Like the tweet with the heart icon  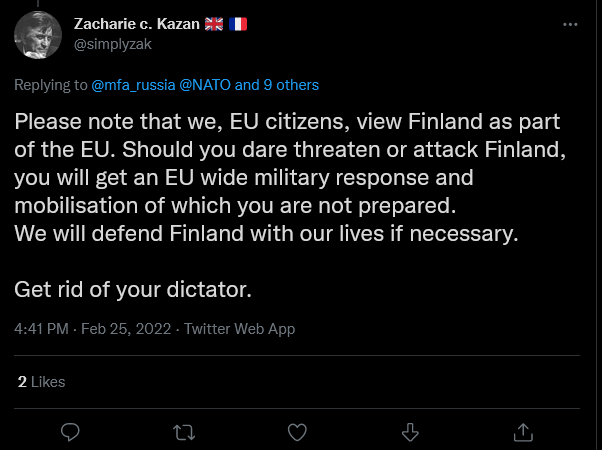point(297,432)
